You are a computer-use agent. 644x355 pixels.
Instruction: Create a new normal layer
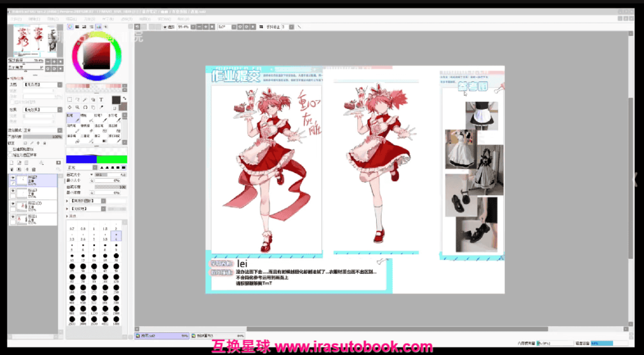tap(11, 162)
